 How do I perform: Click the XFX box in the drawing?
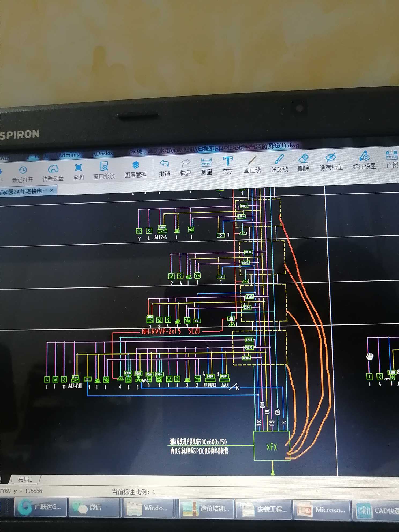[x=272, y=446]
